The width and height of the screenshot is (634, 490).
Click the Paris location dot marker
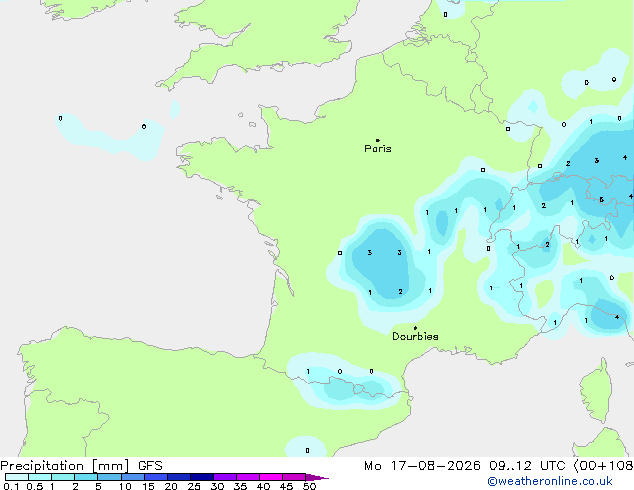tap(378, 140)
